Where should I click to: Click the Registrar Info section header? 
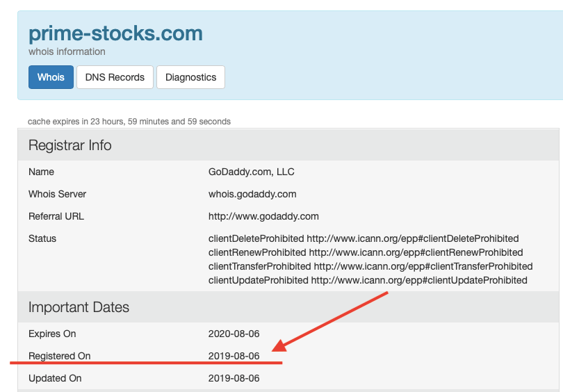(x=70, y=146)
